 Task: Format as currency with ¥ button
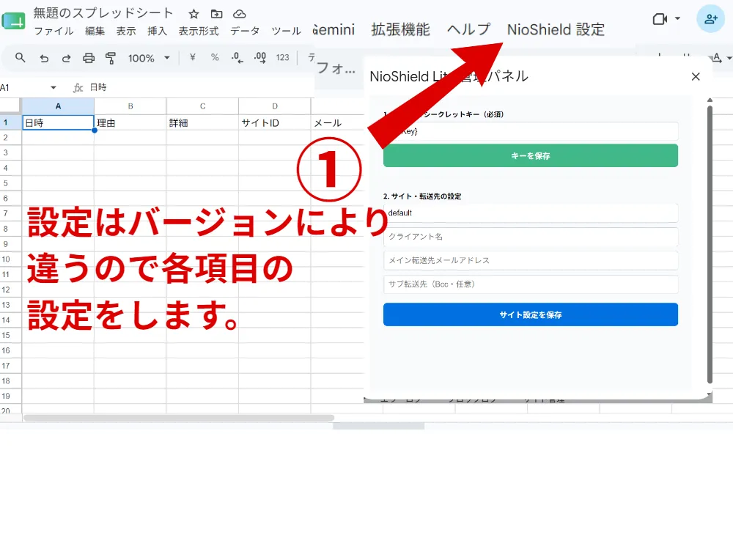pyautogui.click(x=192, y=57)
